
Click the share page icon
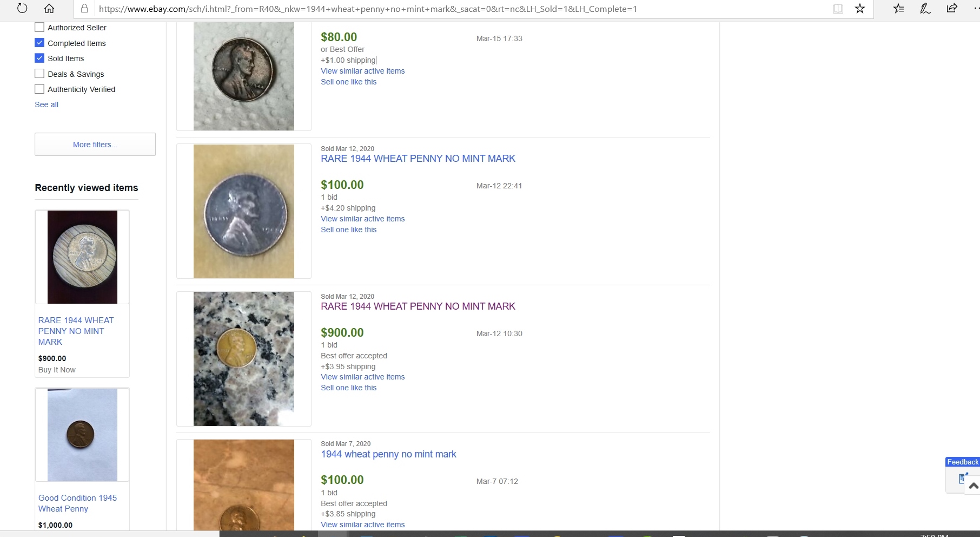click(x=952, y=8)
